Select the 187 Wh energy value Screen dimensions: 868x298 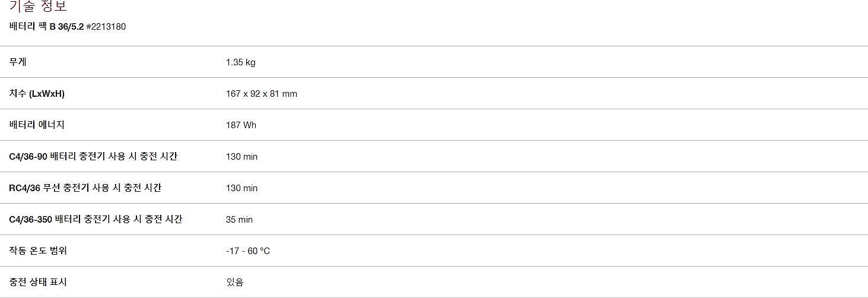(x=241, y=125)
